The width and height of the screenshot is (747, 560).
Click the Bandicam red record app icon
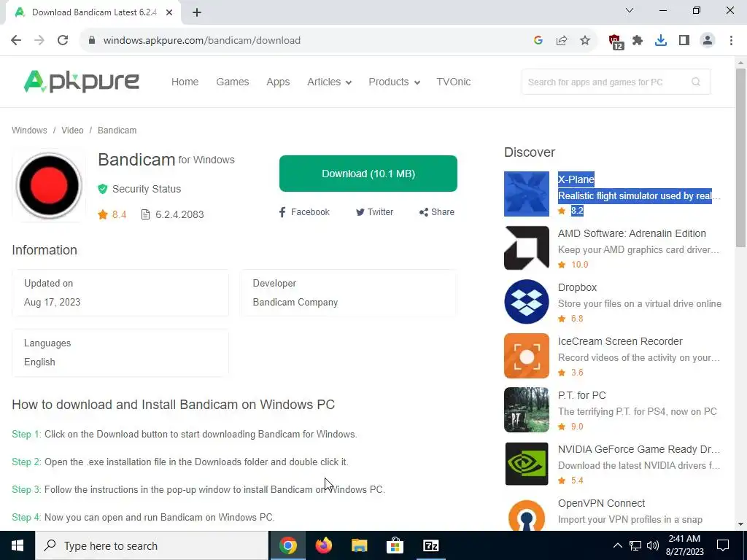(49, 186)
